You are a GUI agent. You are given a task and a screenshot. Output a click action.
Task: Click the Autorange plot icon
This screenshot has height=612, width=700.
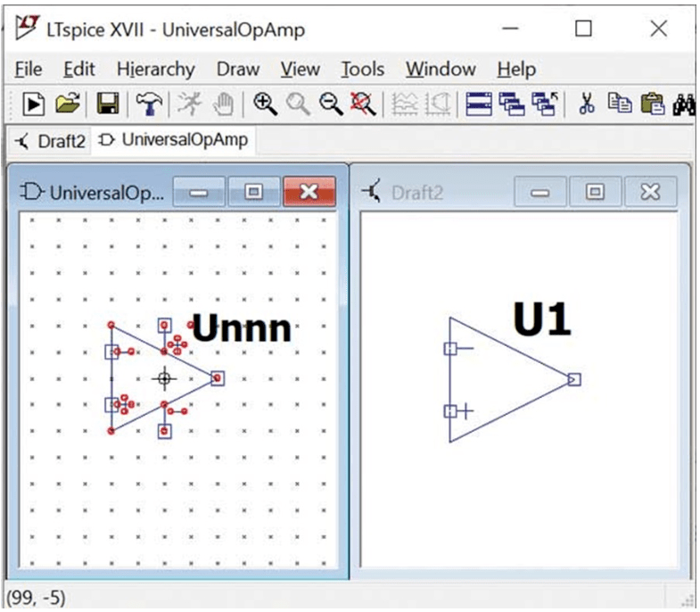click(438, 104)
